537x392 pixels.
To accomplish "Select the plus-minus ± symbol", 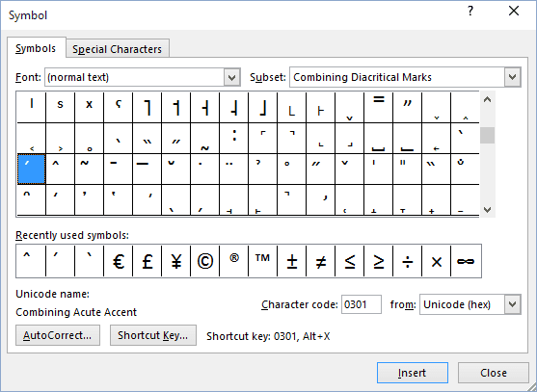I will point(292,261).
